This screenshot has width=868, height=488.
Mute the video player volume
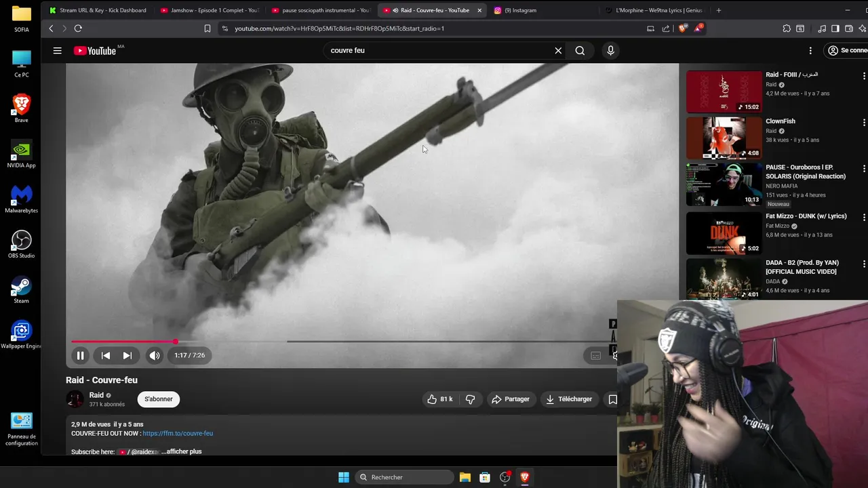click(x=155, y=355)
